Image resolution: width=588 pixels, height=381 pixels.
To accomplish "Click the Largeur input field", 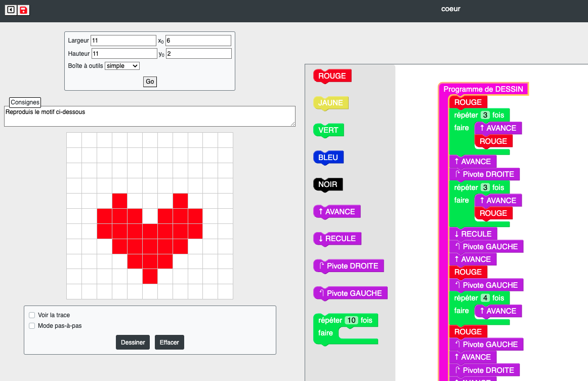I will [x=123, y=41].
